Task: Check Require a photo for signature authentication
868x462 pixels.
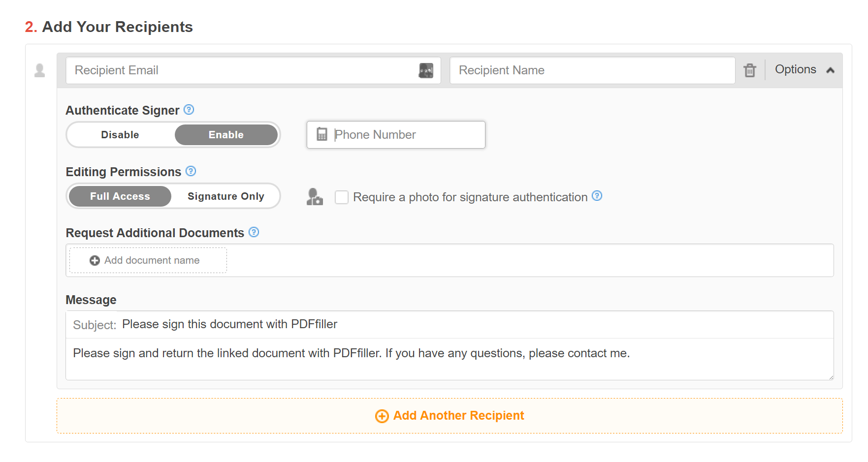Action: click(342, 197)
